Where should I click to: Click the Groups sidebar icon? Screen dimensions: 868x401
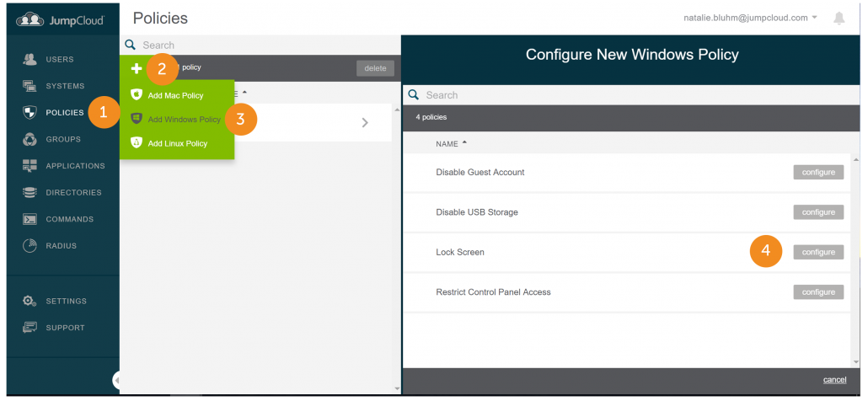click(29, 139)
